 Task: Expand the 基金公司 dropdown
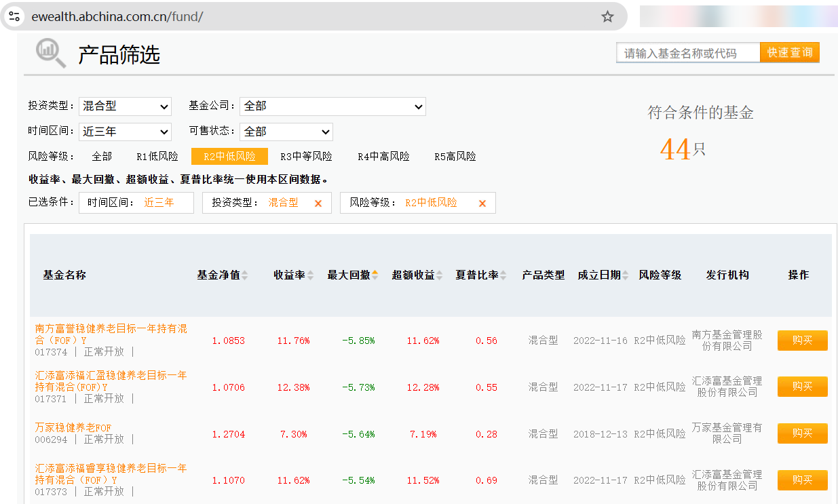coord(332,106)
